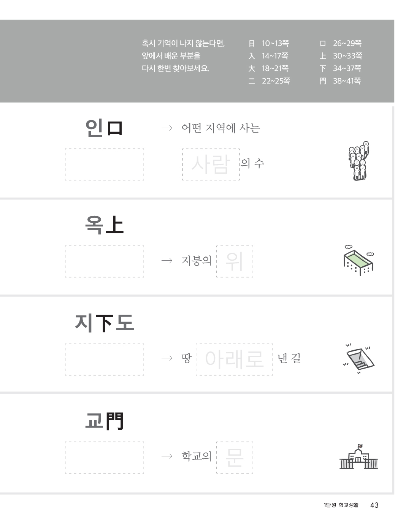
Task: Click the 門 38~41쪽 page reference
Action: pos(340,81)
